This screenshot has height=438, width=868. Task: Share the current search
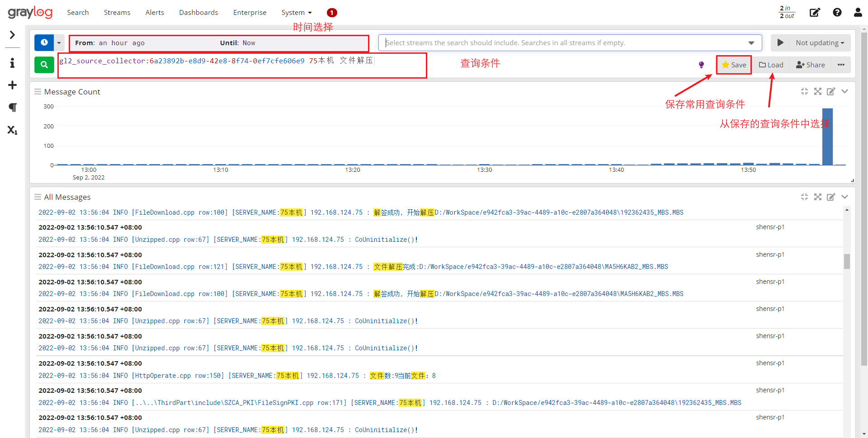[x=810, y=65]
